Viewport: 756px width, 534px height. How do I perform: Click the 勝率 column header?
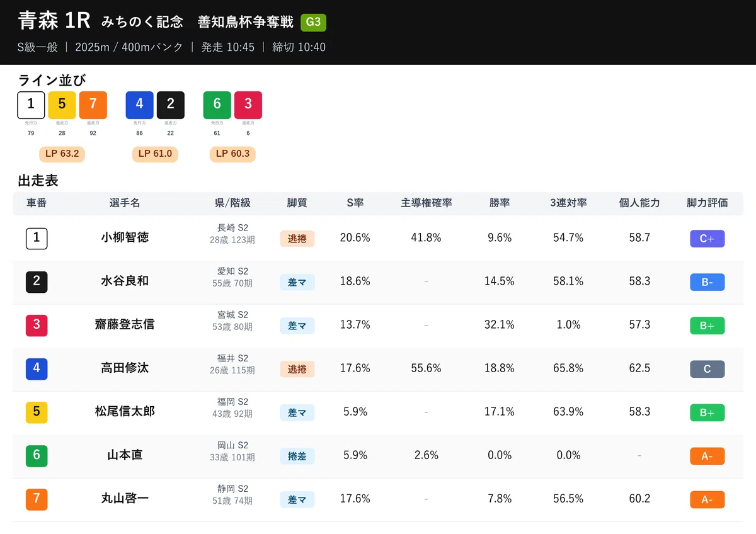pyautogui.click(x=500, y=203)
